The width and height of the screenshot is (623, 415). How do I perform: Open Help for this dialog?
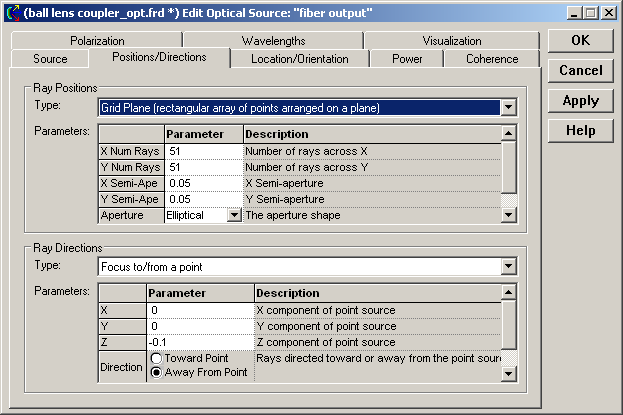tap(580, 131)
